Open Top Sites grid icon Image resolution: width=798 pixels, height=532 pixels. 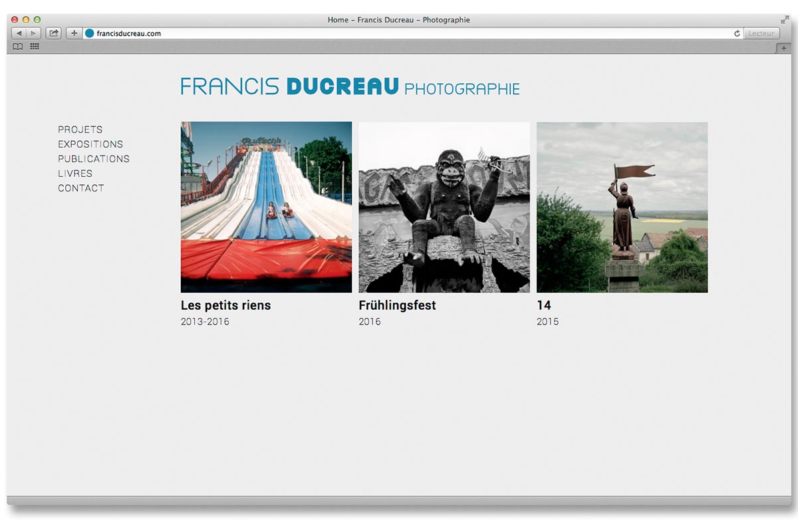tap(35, 47)
